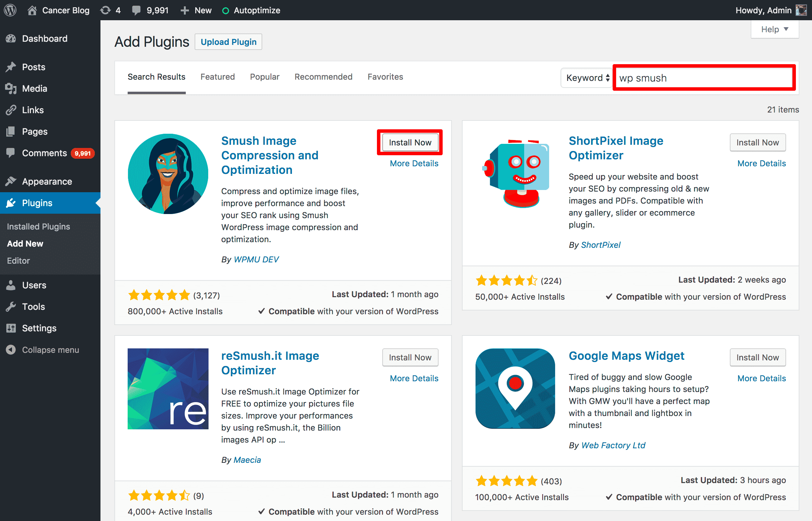The image size is (812, 521).
Task: Open the Smush Image Compression title link
Action: (x=270, y=155)
